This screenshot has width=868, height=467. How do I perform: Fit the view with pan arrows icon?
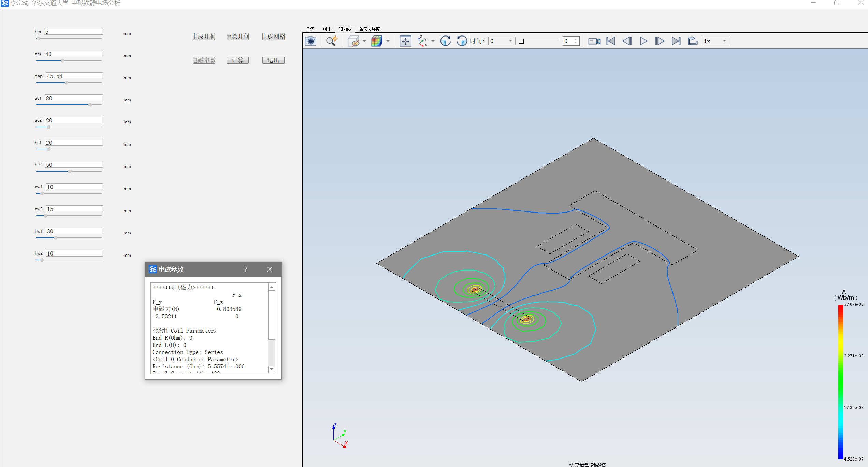(405, 41)
